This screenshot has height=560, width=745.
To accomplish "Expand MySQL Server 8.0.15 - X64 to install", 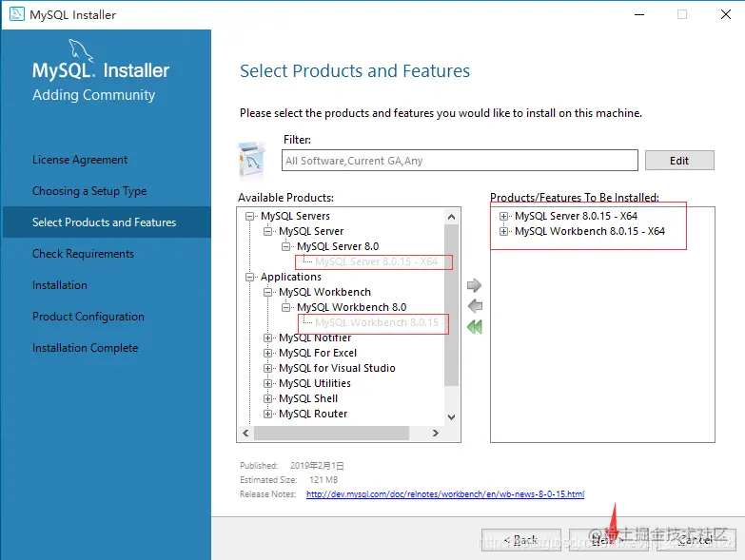I will pyautogui.click(x=503, y=217).
